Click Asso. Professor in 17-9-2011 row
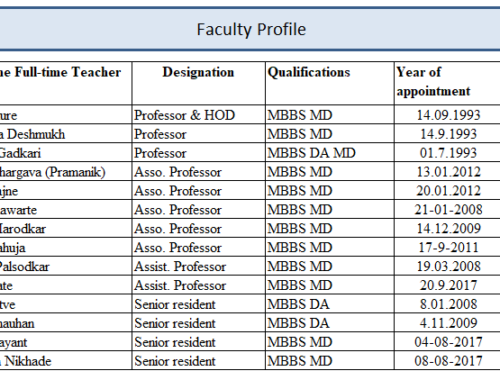The image size is (500, 380). pos(178,248)
